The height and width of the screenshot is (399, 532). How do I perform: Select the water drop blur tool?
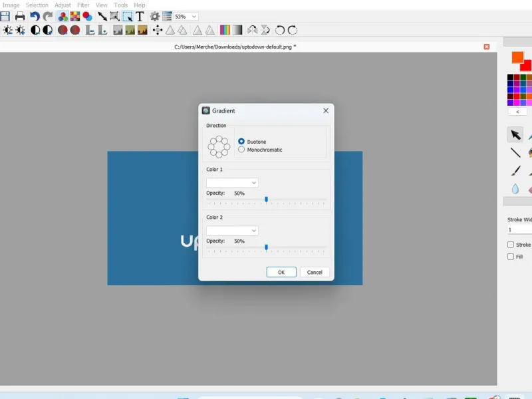(x=515, y=188)
